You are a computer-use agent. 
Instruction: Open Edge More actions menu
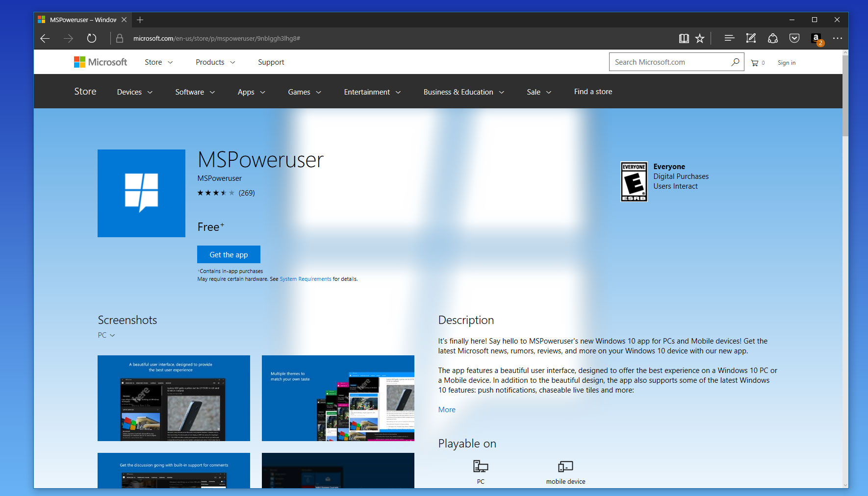[838, 38]
